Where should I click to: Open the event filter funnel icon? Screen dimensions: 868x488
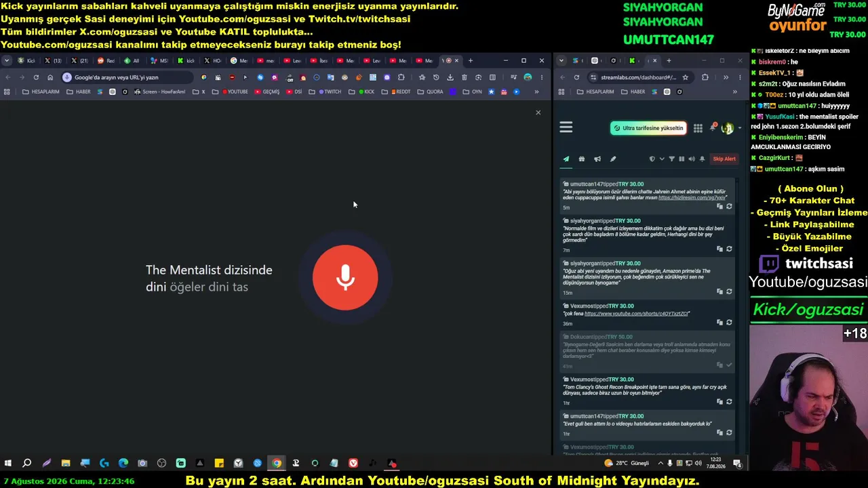tap(672, 159)
